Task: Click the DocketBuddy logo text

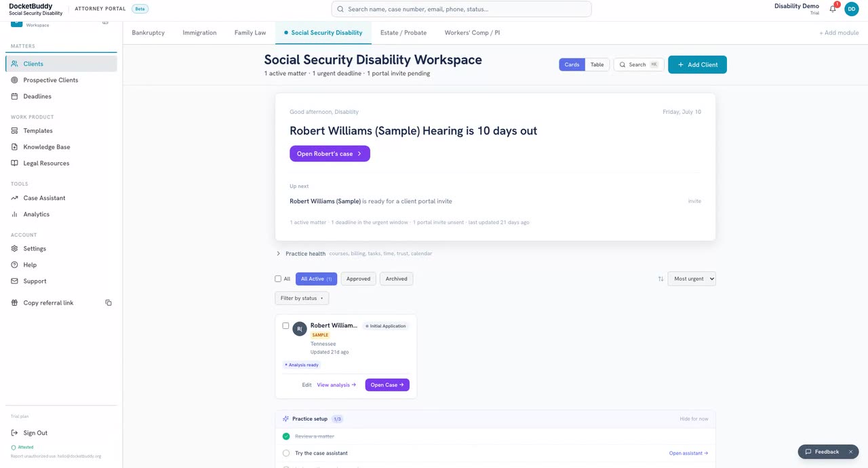Action: 31,6
